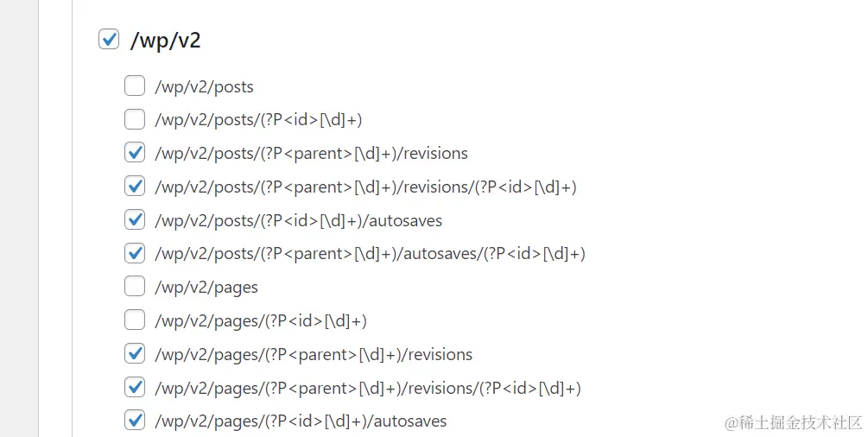Uncheck the /wp/v2 parent namespace checkbox
Screen dimensions: 868x437
tap(109, 40)
